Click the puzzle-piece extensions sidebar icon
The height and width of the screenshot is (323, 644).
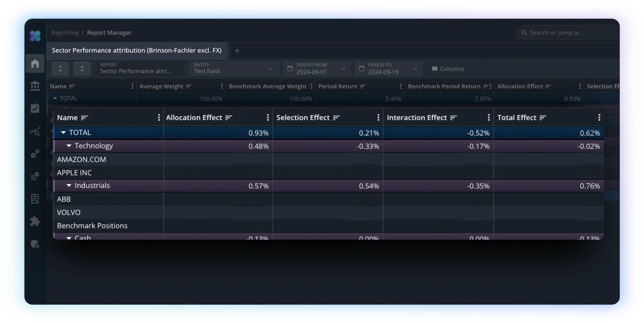[35, 221]
